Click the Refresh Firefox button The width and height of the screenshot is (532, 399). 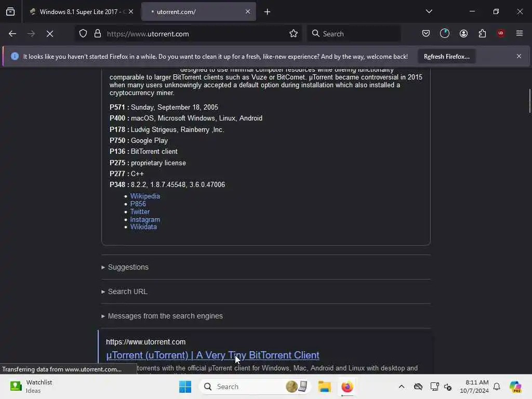point(446,56)
